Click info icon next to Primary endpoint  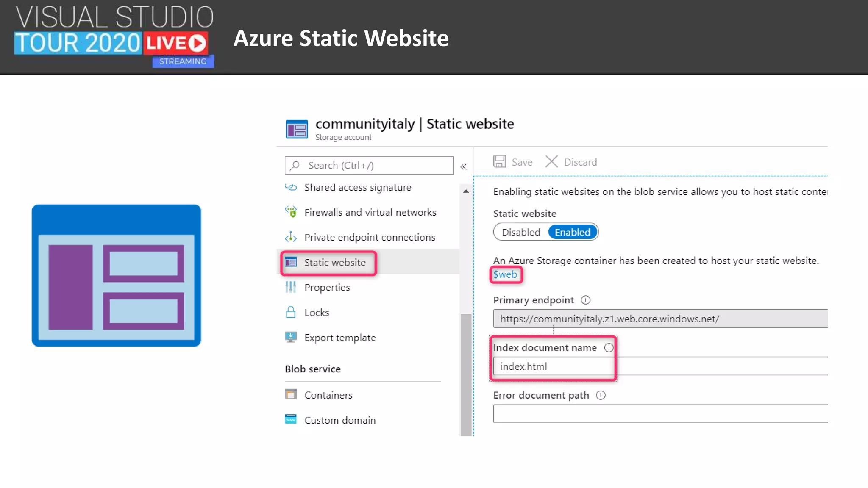pos(586,300)
